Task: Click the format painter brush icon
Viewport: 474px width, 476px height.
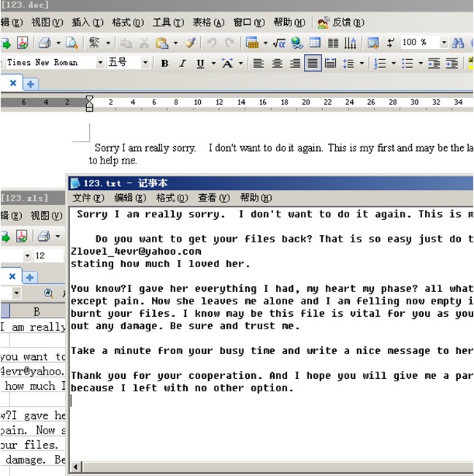Action: [x=190, y=43]
